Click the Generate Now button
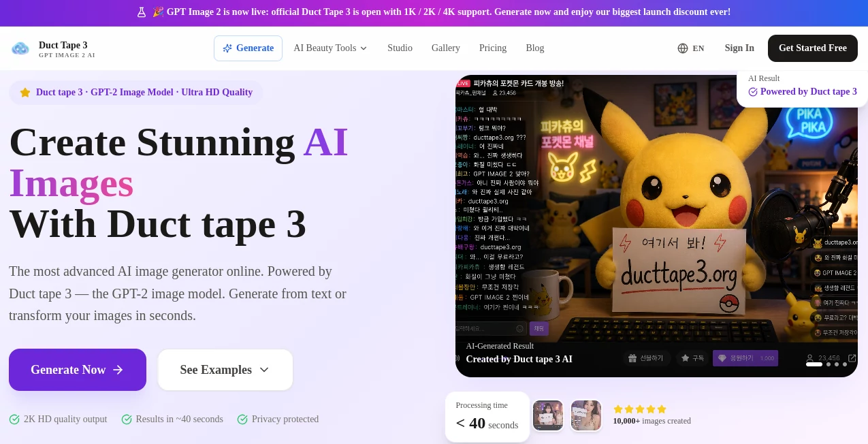Image resolution: width=868 pixels, height=444 pixels. click(78, 370)
